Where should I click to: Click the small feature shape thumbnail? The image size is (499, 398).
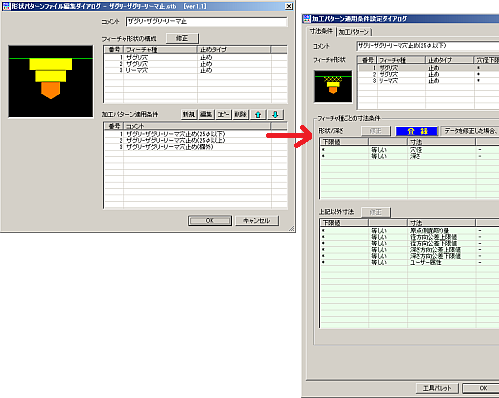(x=333, y=86)
